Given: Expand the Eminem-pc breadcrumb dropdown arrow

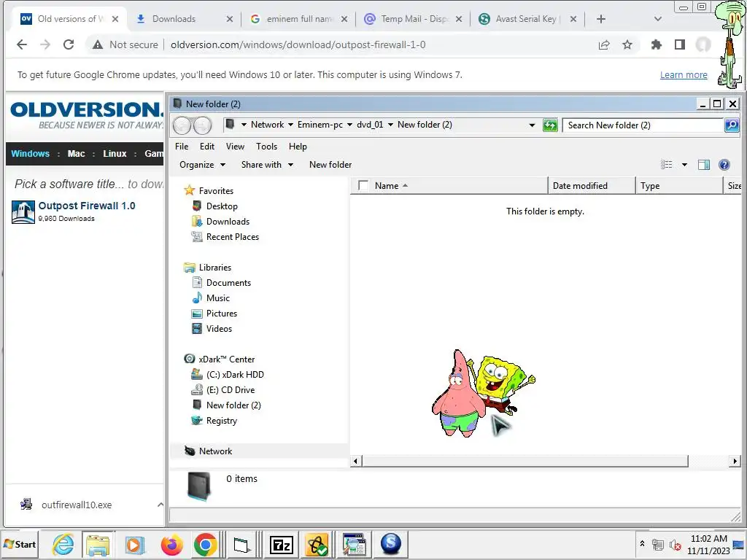Looking at the screenshot, I should tap(349, 125).
